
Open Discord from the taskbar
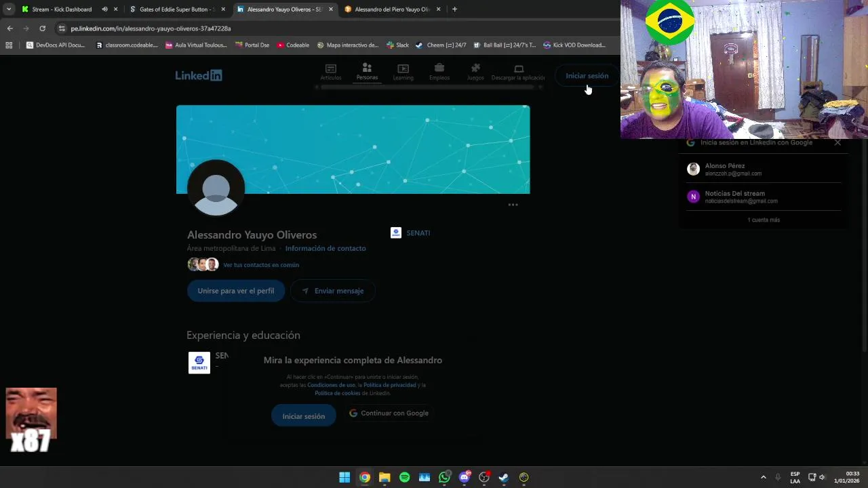point(465,477)
